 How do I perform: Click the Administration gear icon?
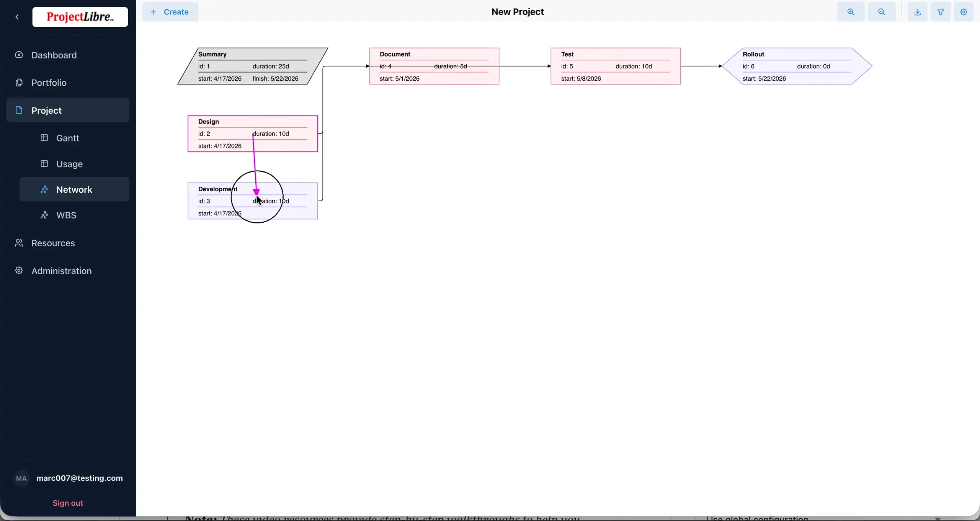coord(19,270)
